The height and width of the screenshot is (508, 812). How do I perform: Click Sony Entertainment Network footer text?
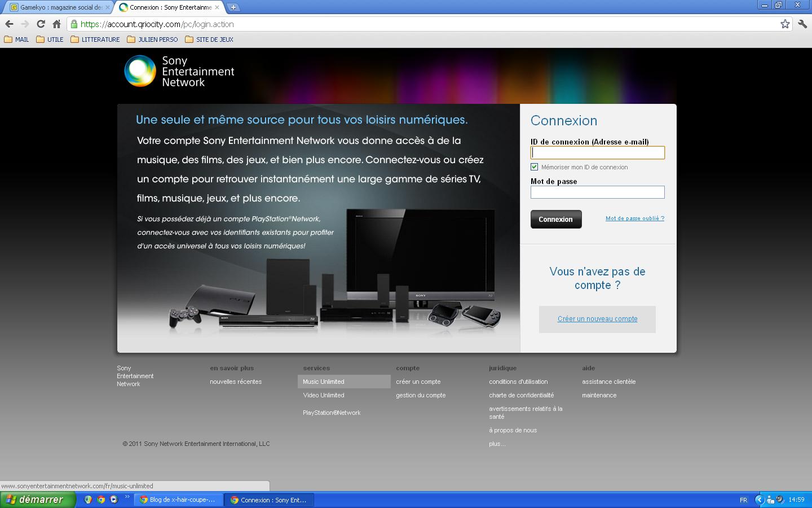click(135, 376)
